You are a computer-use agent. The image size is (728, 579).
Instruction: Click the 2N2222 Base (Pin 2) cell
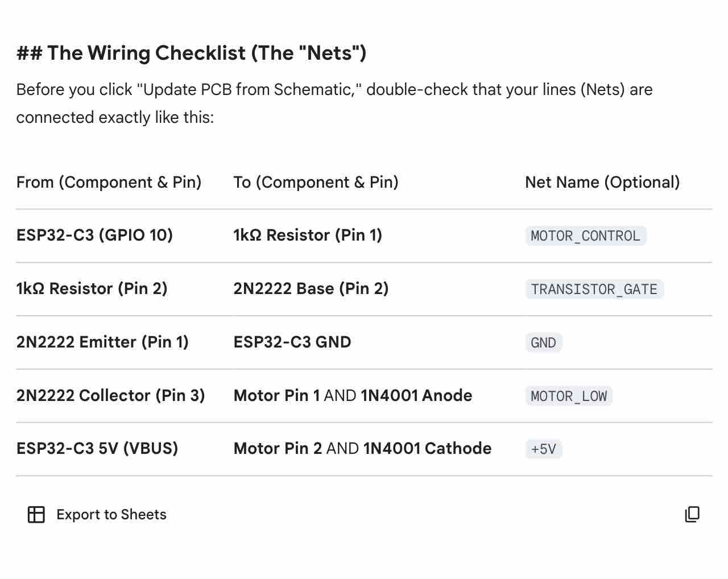311,288
